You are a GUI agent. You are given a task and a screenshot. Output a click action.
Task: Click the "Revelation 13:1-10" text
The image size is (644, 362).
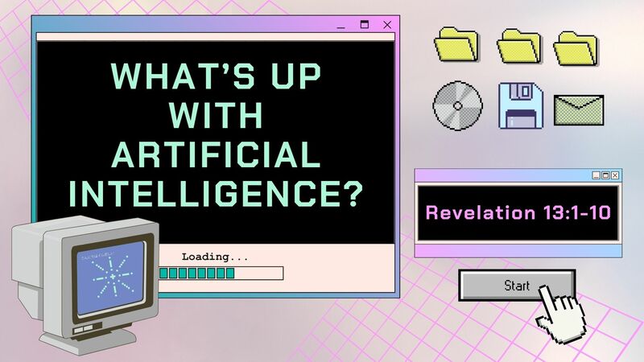pos(518,212)
